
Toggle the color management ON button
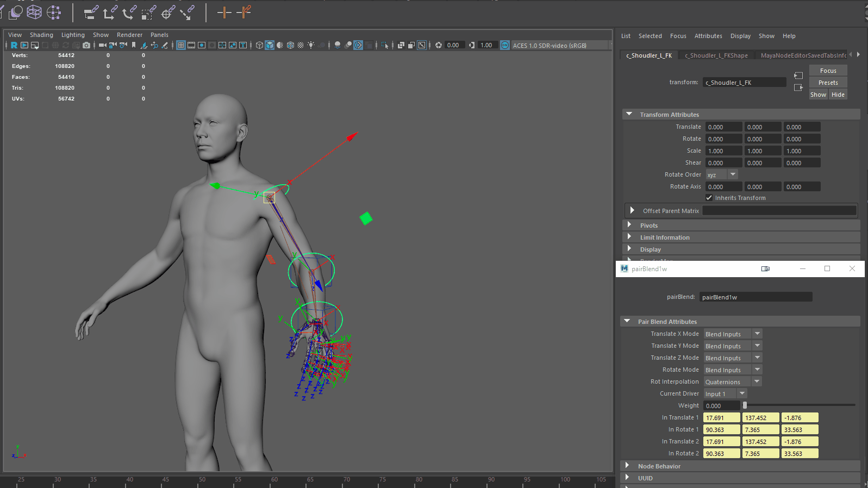click(x=505, y=45)
